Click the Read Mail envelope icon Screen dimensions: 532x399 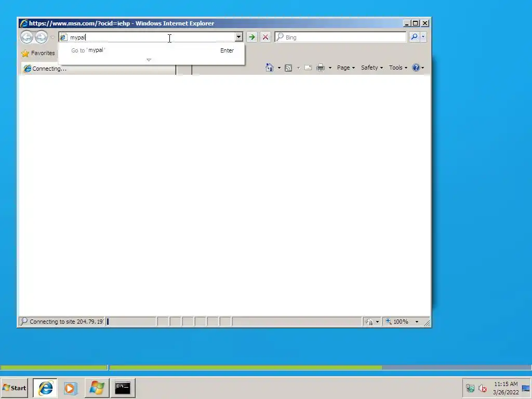[308, 68]
